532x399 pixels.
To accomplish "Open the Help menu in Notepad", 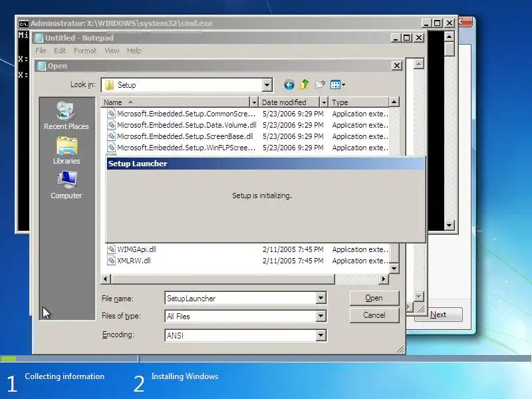I will [x=134, y=51].
